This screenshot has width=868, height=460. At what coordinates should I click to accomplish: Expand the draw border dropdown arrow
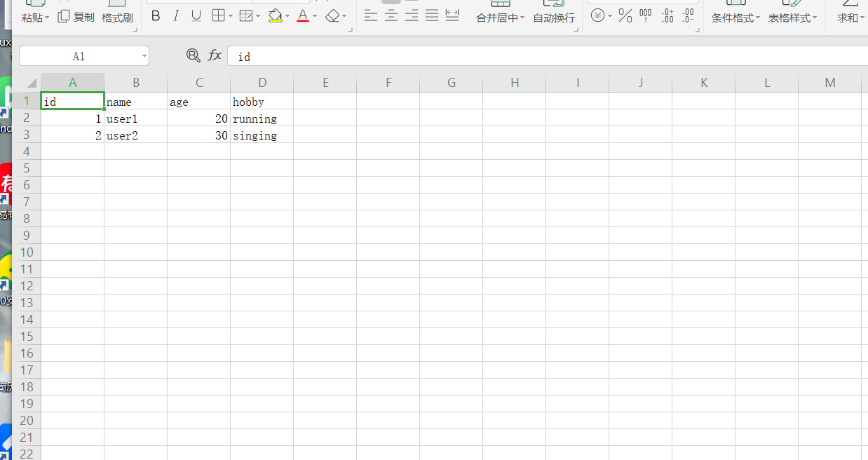(258, 16)
